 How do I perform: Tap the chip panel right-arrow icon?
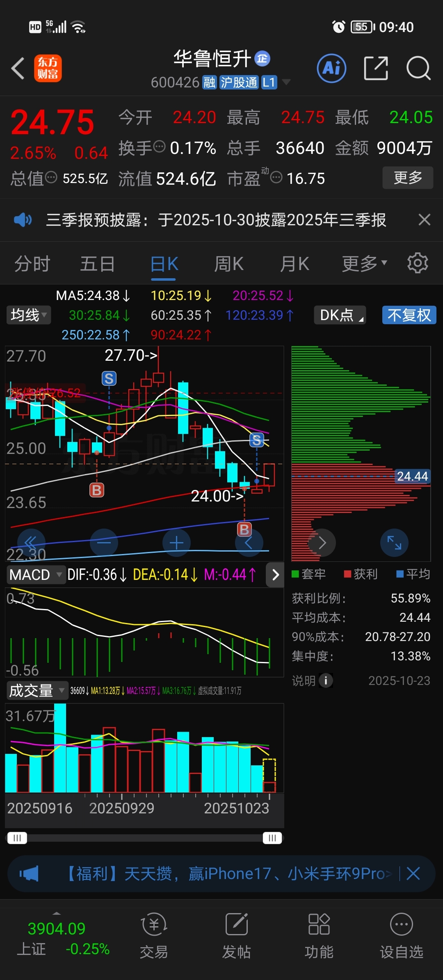click(322, 543)
